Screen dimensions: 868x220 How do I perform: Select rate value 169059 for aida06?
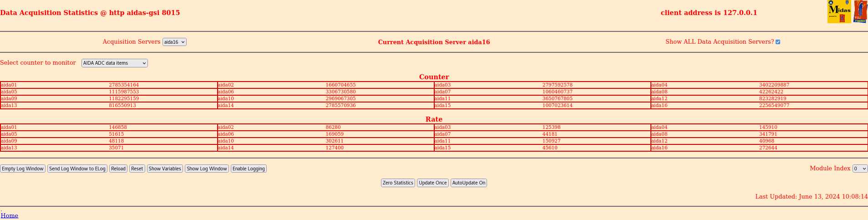(x=335, y=134)
